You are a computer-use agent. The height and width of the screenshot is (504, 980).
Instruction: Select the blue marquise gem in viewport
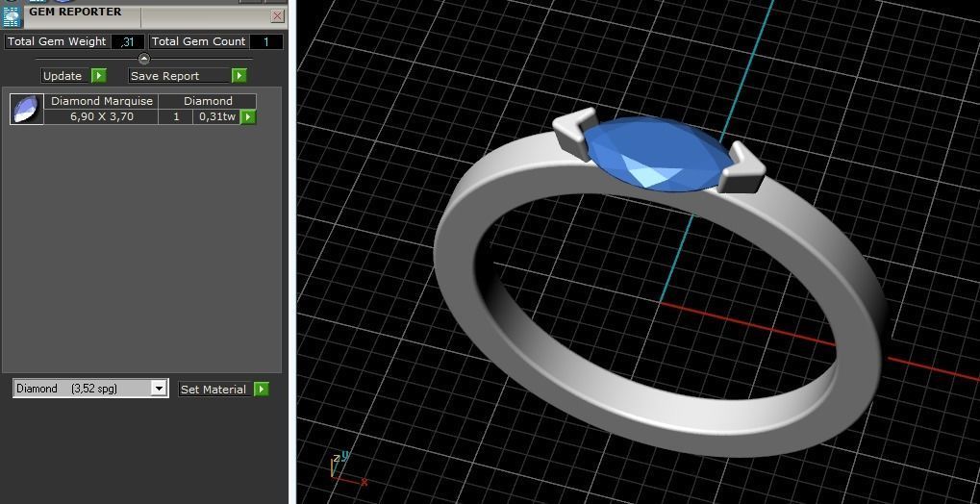[658, 155]
